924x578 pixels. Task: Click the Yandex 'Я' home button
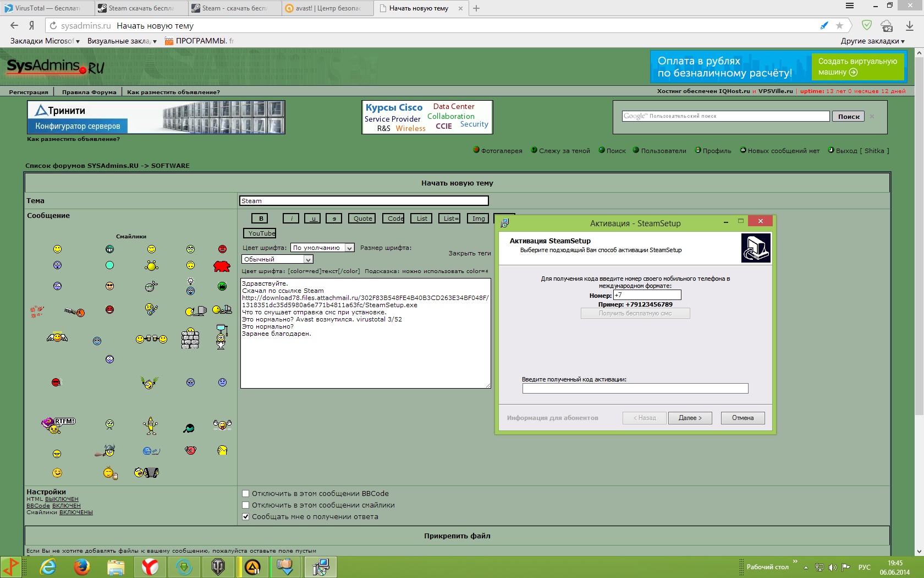coord(32,25)
